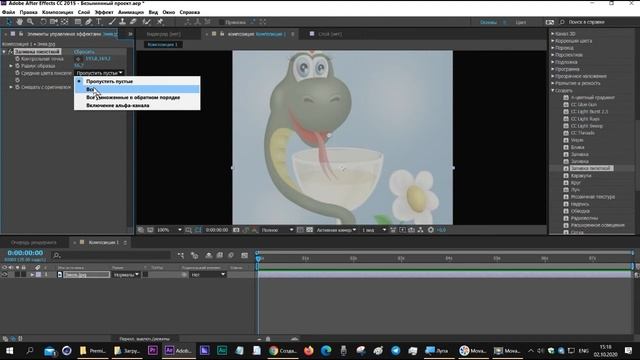Choose the Все option in dropdown list
The width and height of the screenshot is (640, 360).
[x=137, y=89]
